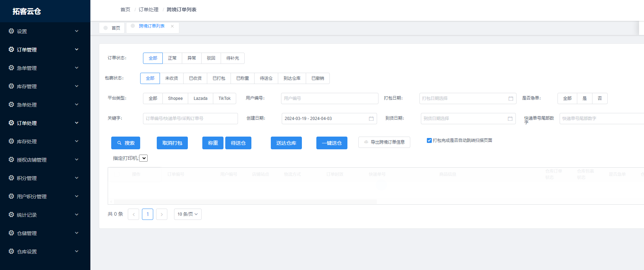Focus the 用户编号 input field

[x=330, y=98]
